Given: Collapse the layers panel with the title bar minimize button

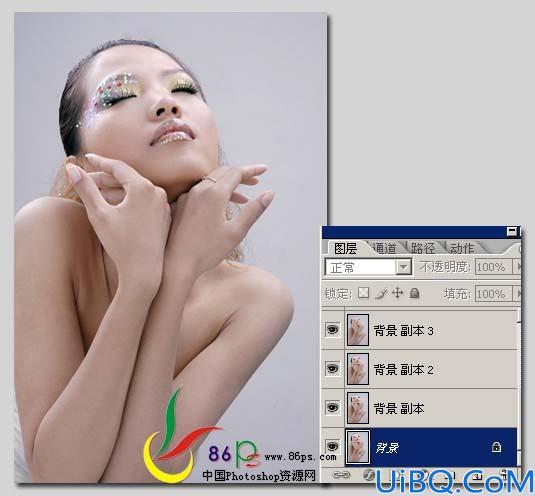Looking at the screenshot, I should (512, 231).
